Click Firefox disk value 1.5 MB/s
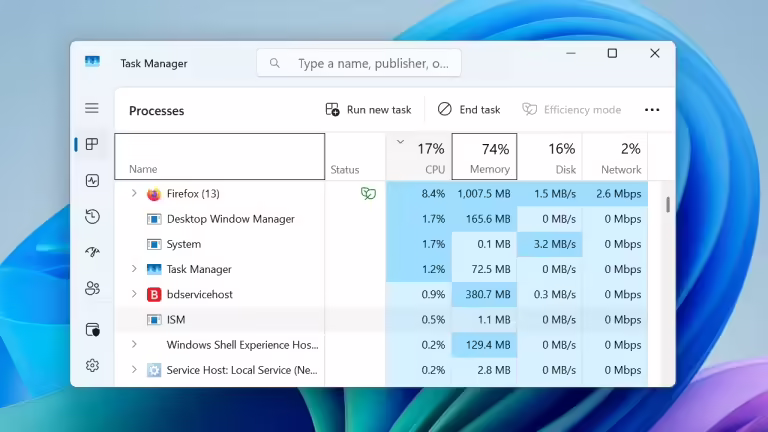This screenshot has width=768, height=432. 555,194
